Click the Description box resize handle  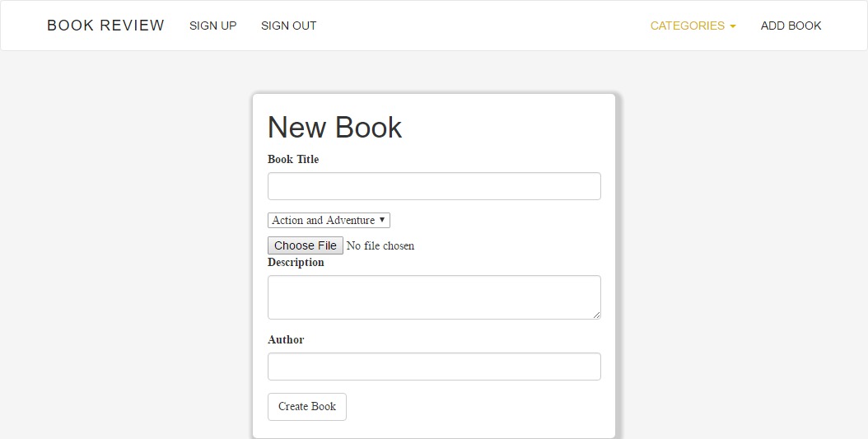(x=596, y=315)
